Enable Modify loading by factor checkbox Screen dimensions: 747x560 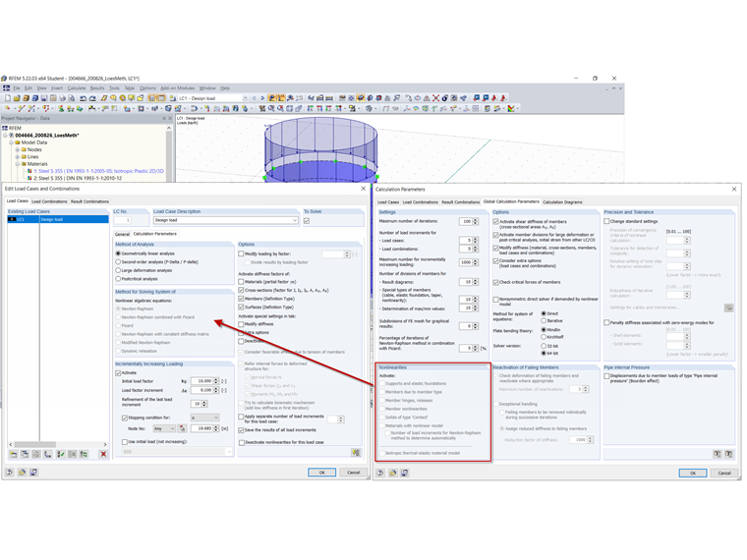(x=241, y=253)
